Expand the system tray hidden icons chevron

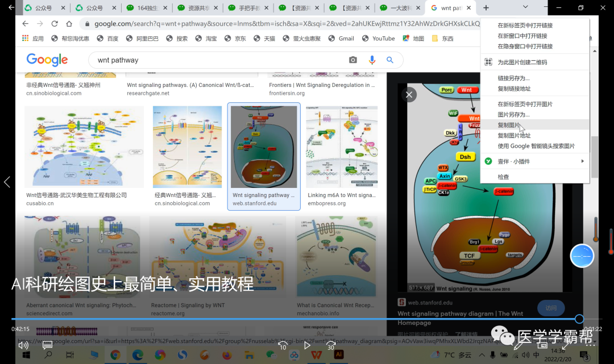pyautogui.click(x=482, y=355)
